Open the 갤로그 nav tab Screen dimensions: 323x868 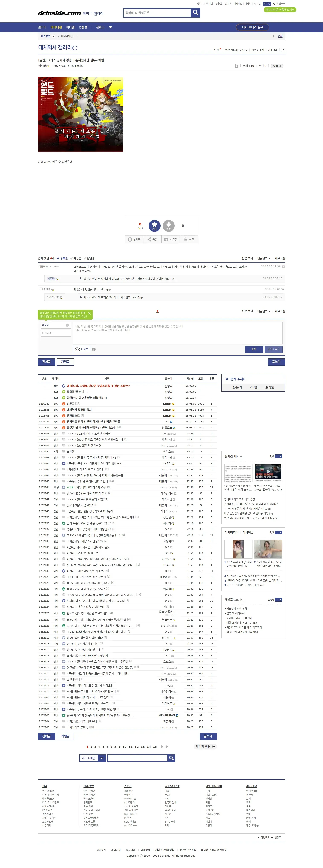[100, 27]
